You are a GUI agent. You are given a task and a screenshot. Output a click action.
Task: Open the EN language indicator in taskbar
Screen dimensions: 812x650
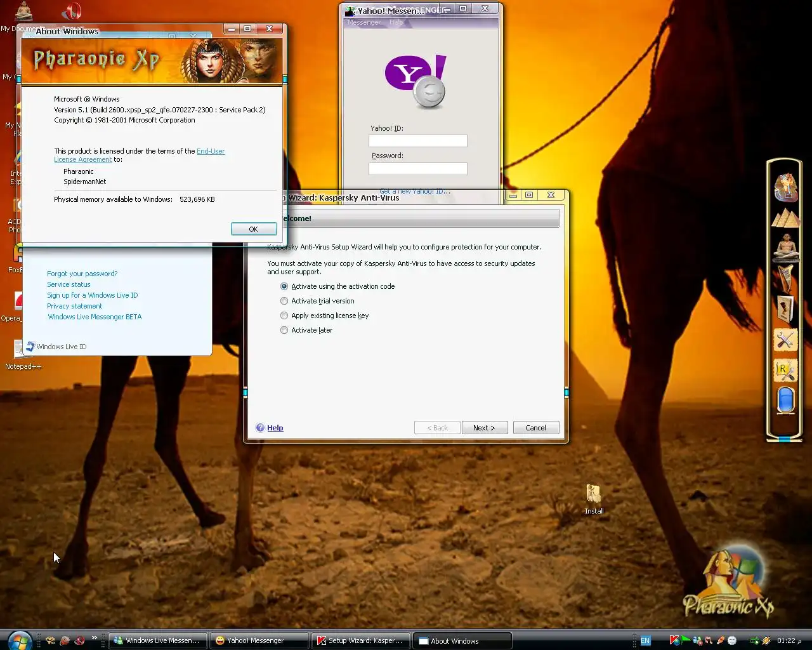tap(645, 640)
